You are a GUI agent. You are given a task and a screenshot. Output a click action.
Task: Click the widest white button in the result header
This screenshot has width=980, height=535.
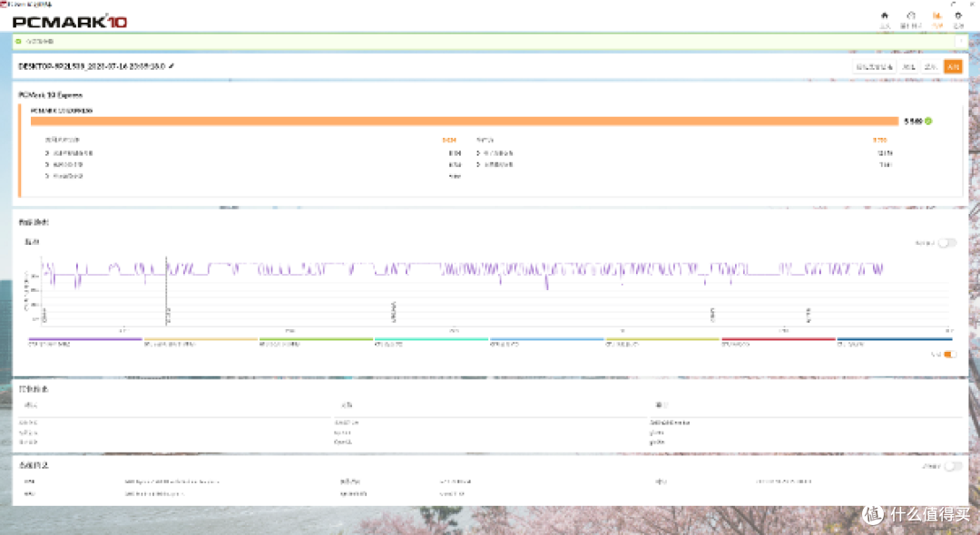pyautogui.click(x=875, y=67)
